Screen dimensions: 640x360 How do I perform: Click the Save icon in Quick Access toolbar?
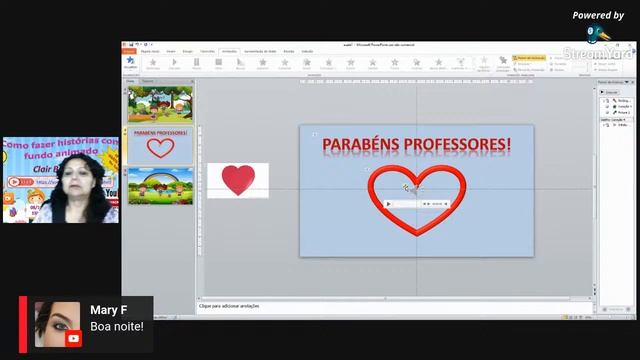pos(131,44)
